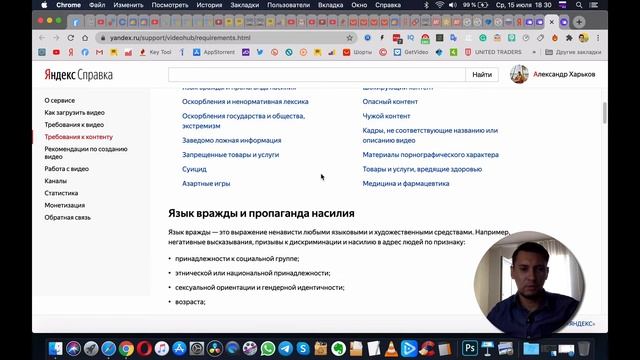Reload the page with the refresh icon

click(71, 38)
